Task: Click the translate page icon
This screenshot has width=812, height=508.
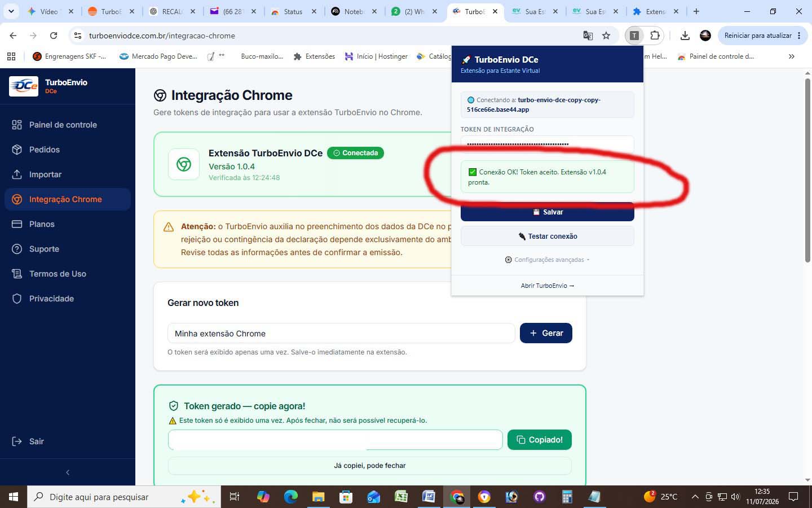Action: click(588, 36)
